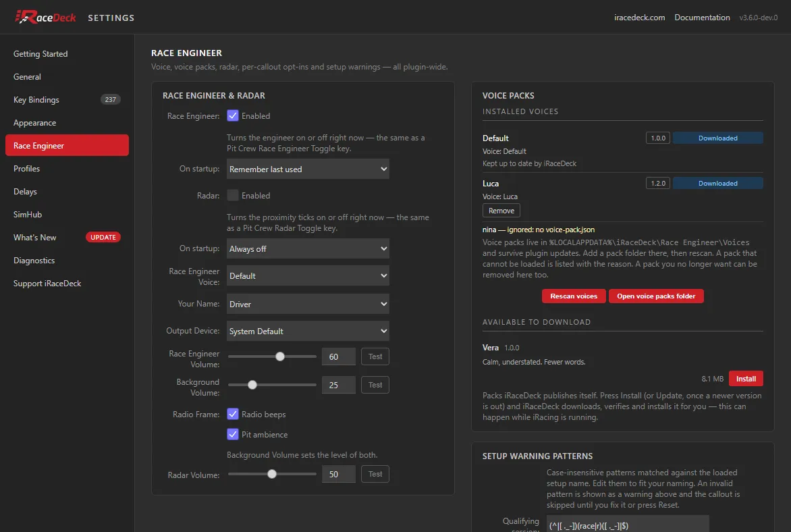Viewport: 791px width, 532px height.
Task: Click the Radar Volume value field
Action: click(339, 474)
